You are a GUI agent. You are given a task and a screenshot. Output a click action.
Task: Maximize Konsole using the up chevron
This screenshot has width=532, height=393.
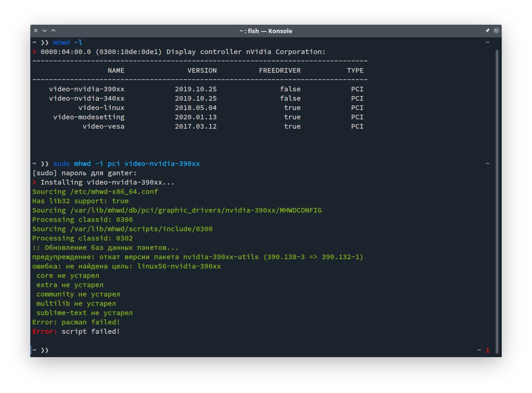[53, 31]
